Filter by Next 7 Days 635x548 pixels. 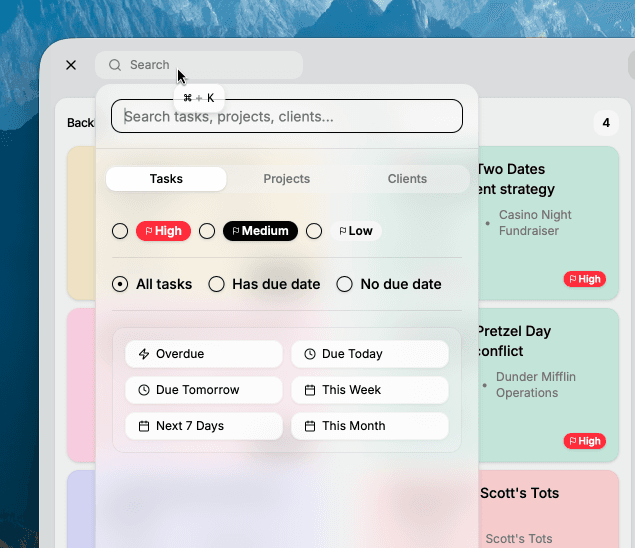(x=204, y=426)
